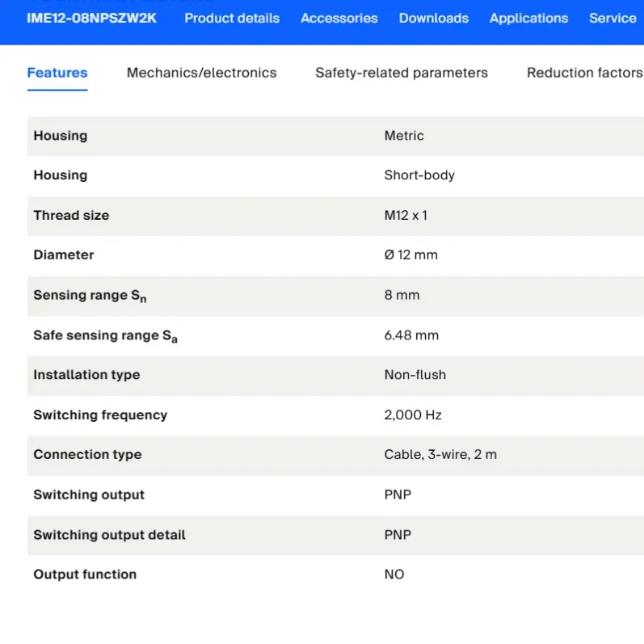Screen dimensions: 644x644
Task: Select the 'M12 x 1' value
Action: [406, 215]
